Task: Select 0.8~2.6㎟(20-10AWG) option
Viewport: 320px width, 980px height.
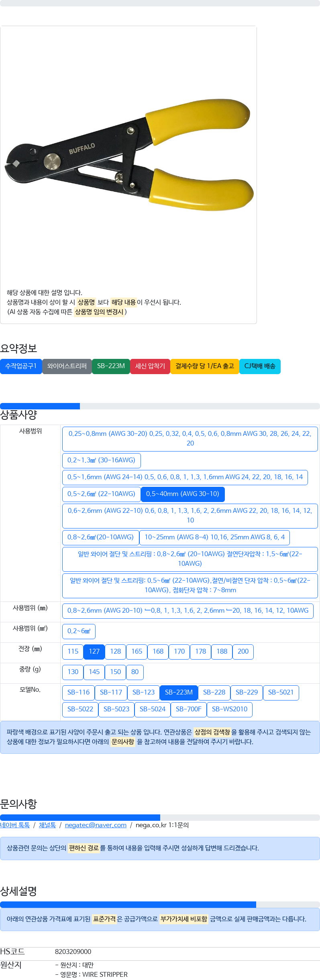Action: coord(100,537)
